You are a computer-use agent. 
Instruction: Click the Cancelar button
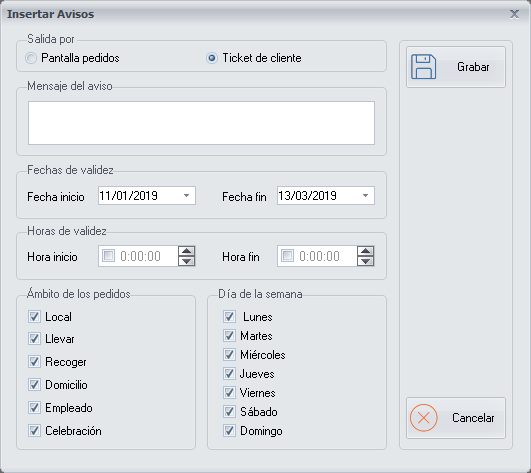coord(456,418)
